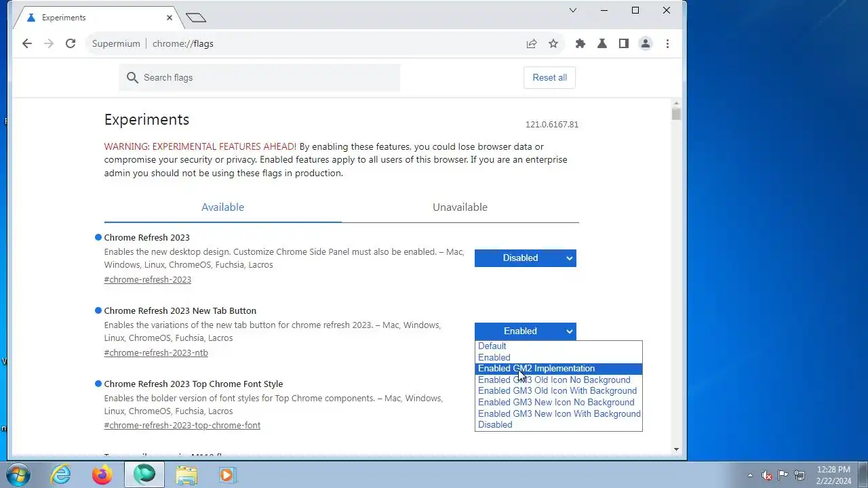Screen dimensions: 868x488
Task: Click the Top Chrome Font Style flag title
Action: tap(193, 384)
